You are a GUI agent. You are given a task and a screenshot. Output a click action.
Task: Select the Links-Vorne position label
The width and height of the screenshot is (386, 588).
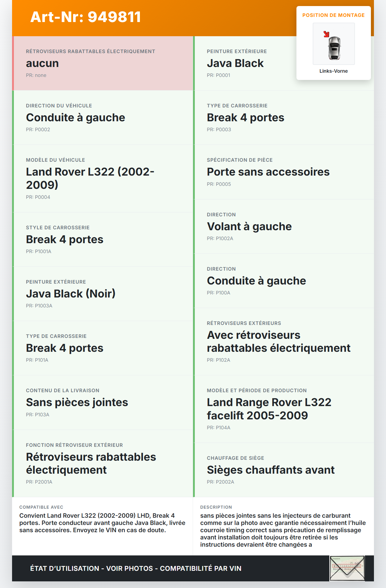pos(334,71)
